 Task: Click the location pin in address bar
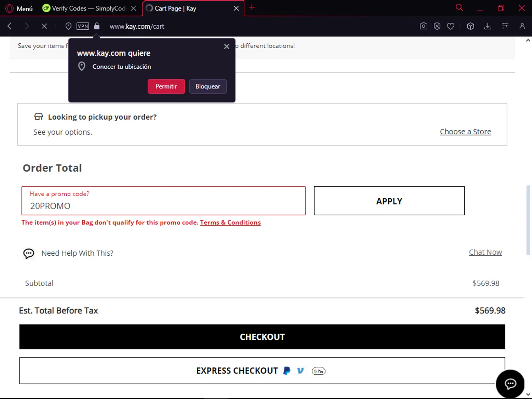click(x=68, y=26)
